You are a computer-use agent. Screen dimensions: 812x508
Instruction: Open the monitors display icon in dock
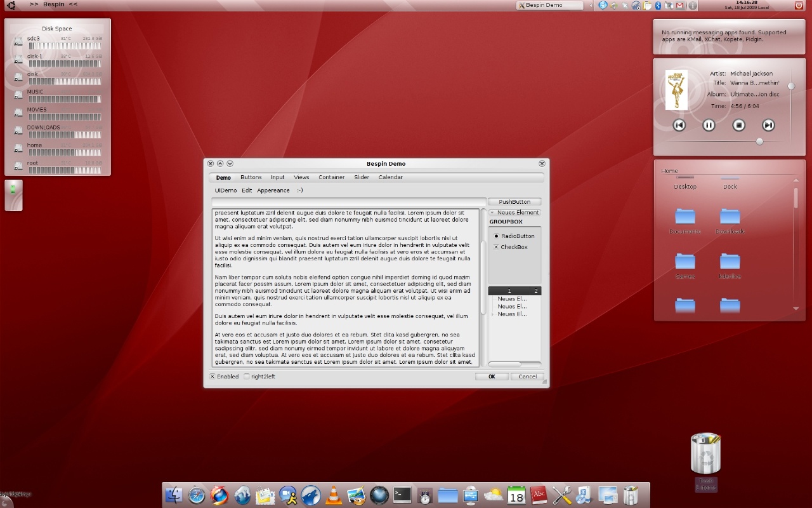pyautogui.click(x=608, y=495)
